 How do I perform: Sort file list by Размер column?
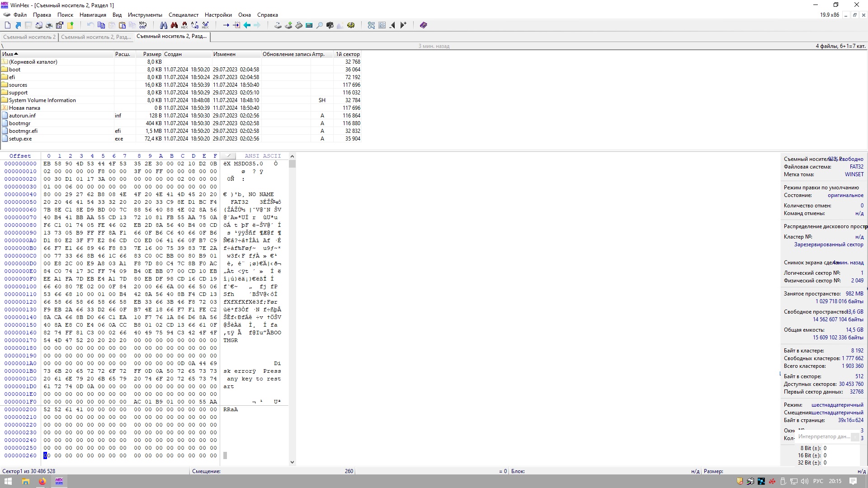tap(152, 54)
